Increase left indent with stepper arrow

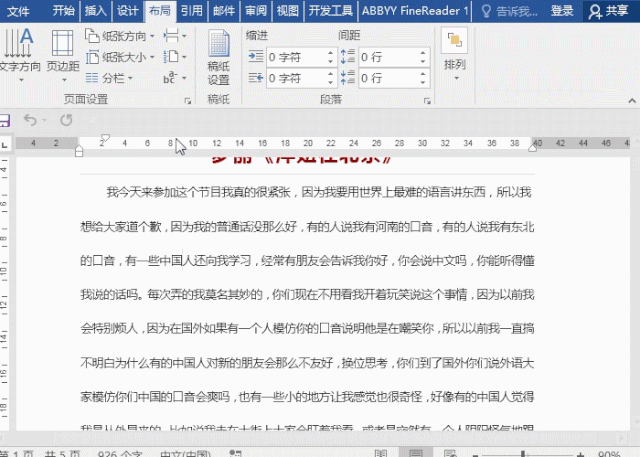(x=331, y=53)
